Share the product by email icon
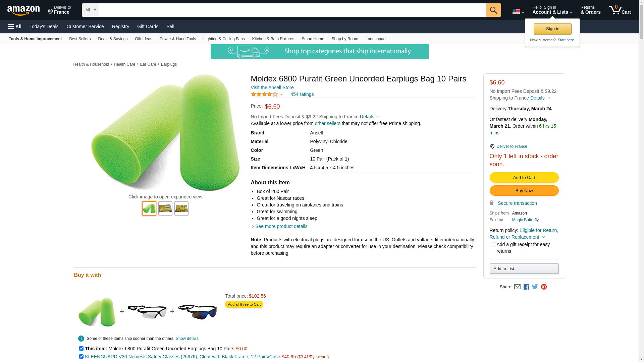The height and width of the screenshot is (362, 644). pos(517,287)
